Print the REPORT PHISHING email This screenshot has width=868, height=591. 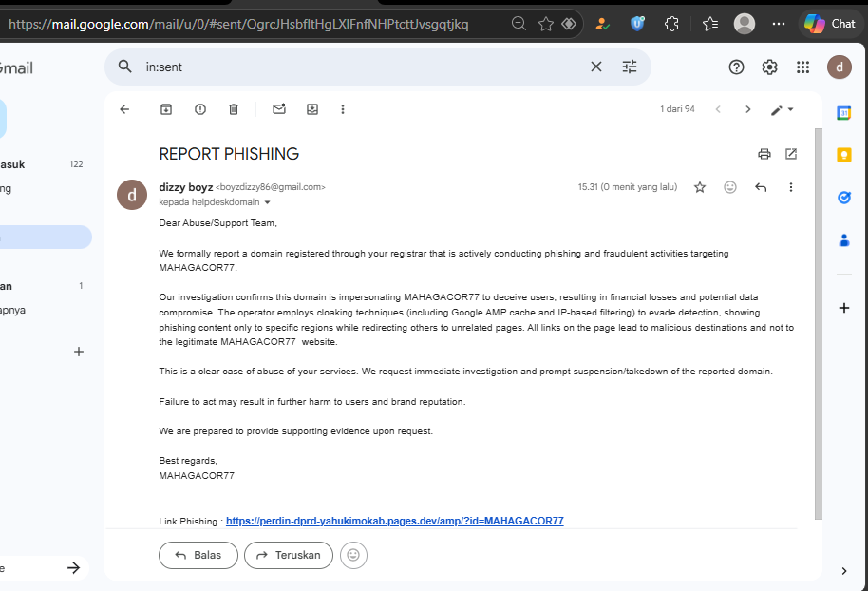(764, 154)
